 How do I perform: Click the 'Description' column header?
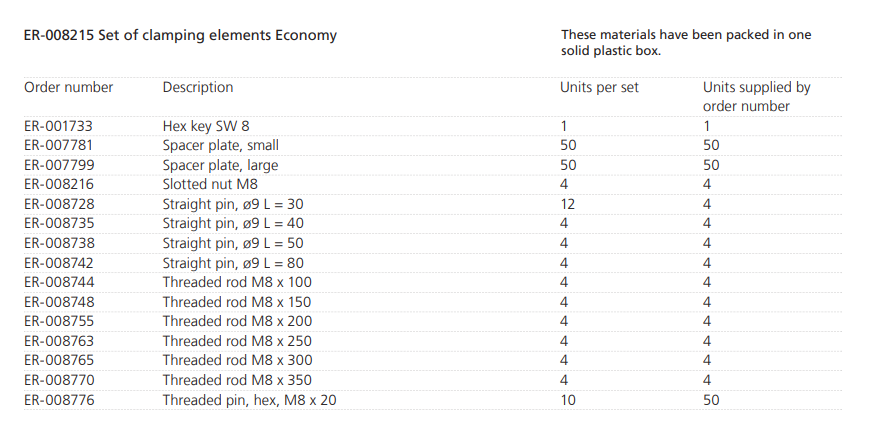198,87
